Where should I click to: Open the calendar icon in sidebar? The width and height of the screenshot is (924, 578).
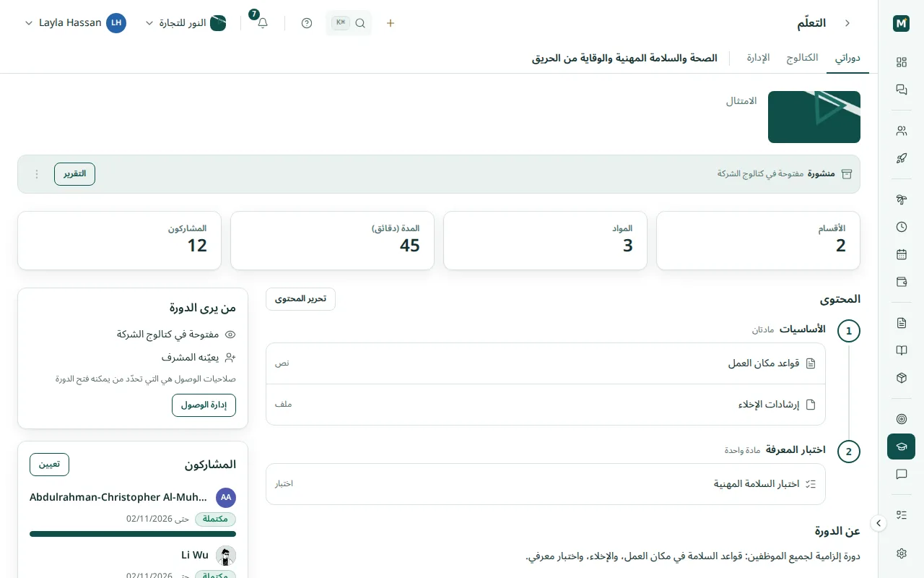click(x=901, y=254)
